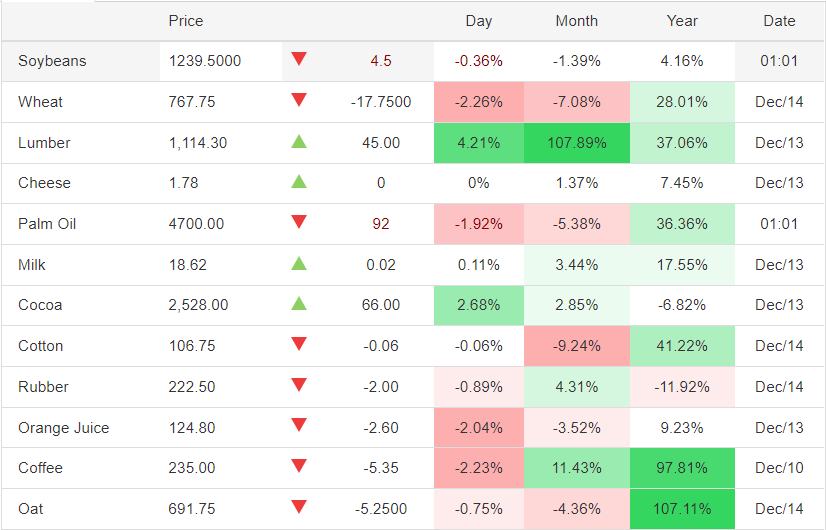The image size is (826, 530).
Task: Click the red down arrow in Rubber row
Action: click(299, 385)
